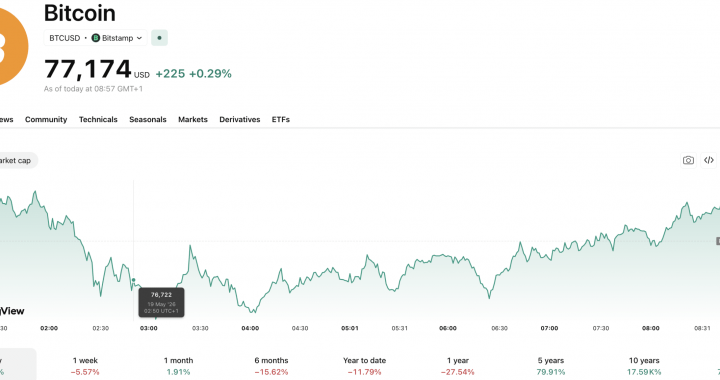This screenshot has height=380, width=720.
Task: Select the Year to date range
Action: pos(365,366)
